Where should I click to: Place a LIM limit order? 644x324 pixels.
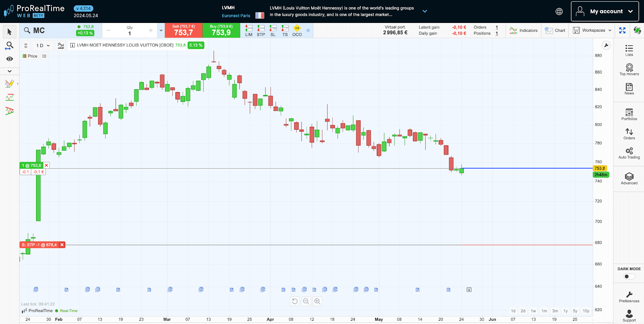click(x=249, y=31)
